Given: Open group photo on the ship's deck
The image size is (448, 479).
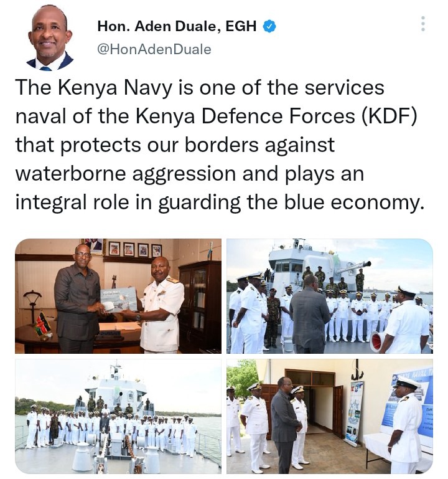Looking at the screenshot, I should pyautogui.click(x=118, y=416).
